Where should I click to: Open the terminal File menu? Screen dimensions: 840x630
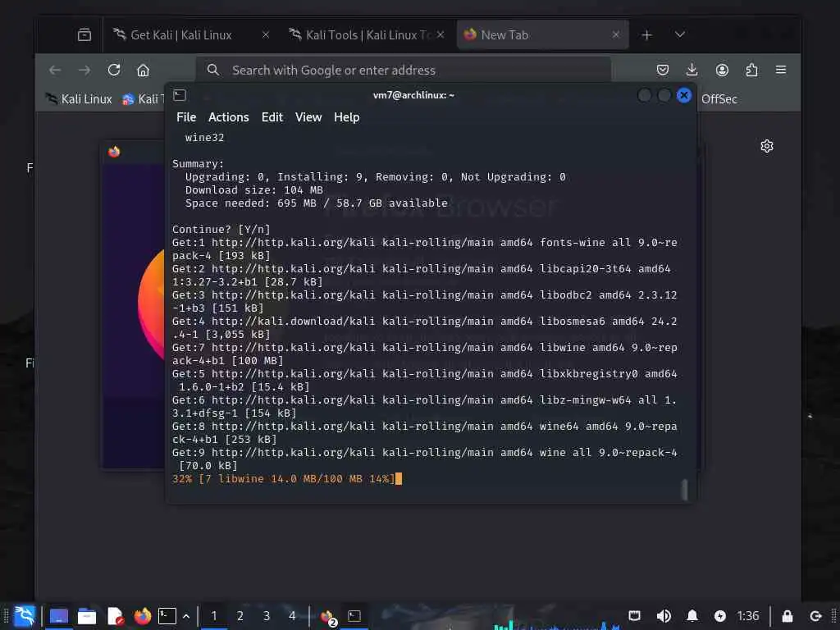pyautogui.click(x=186, y=117)
